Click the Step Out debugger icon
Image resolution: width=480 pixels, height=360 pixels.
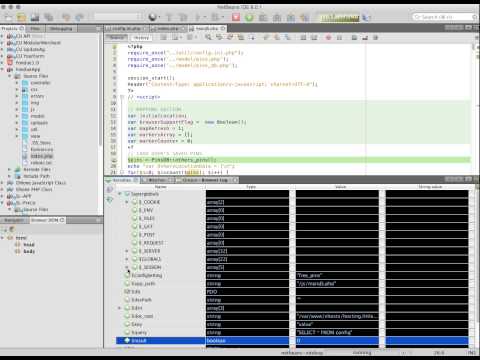(x=291, y=17)
